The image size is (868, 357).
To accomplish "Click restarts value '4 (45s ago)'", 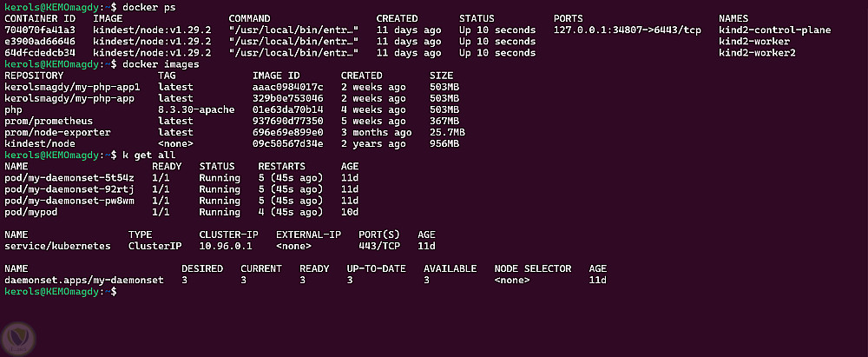I will tap(291, 212).
